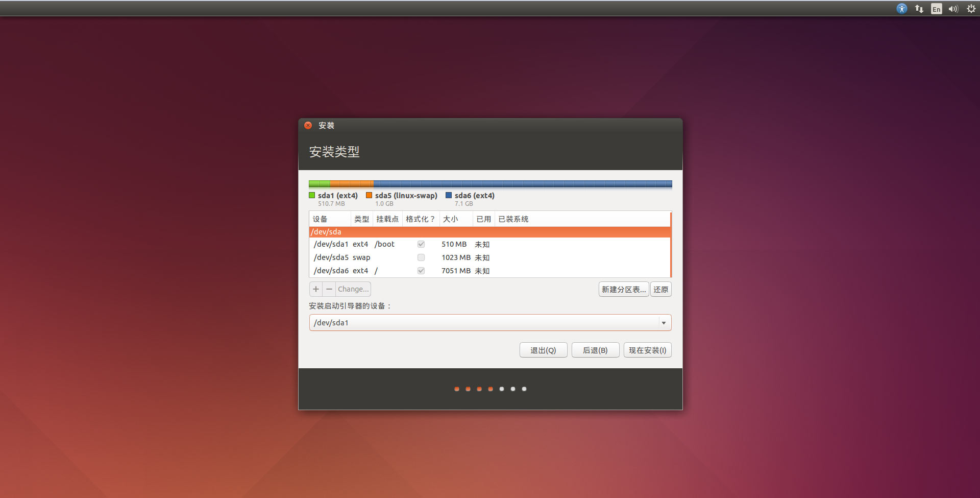The width and height of the screenshot is (980, 498).
Task: Toggle format checkbox for /dev/sda5 swap
Action: 421,257
